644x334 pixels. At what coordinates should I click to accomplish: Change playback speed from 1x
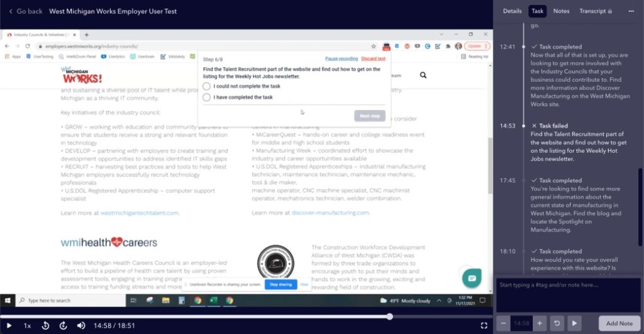point(27,325)
